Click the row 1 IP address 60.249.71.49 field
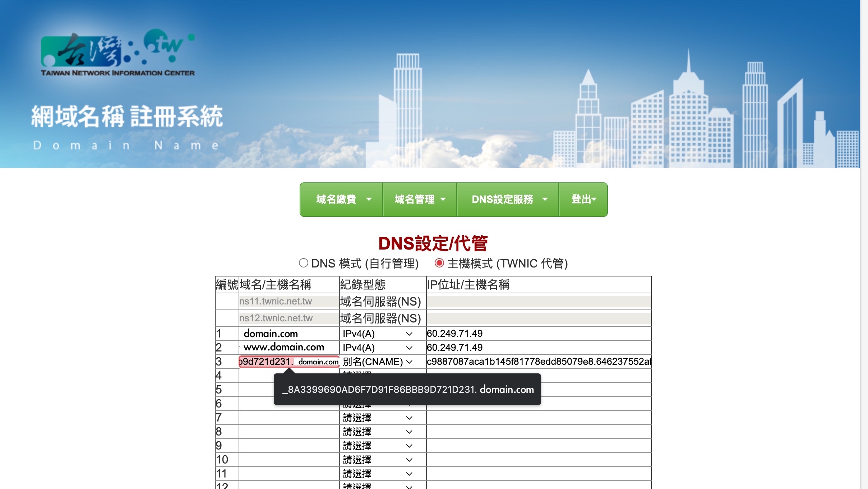868x489 pixels. pyautogui.click(x=538, y=334)
